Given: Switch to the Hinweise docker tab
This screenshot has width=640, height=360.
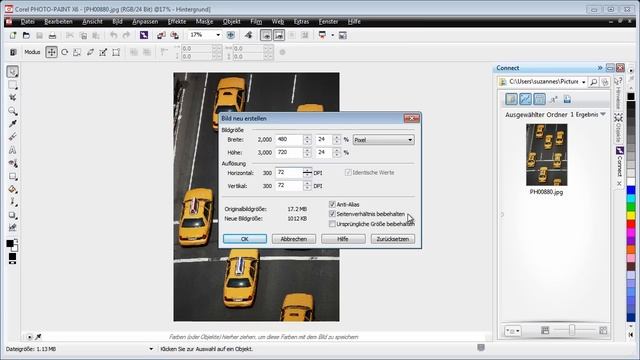Looking at the screenshot, I should tap(618, 92).
